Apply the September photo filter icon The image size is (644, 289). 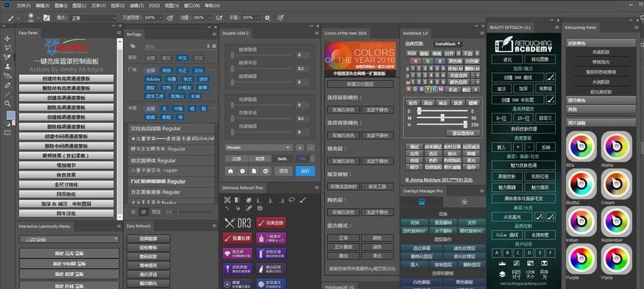click(x=617, y=221)
